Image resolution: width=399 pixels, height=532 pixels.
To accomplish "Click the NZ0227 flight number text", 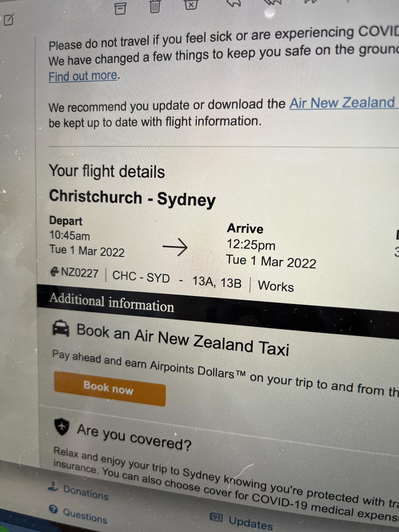I will pyautogui.click(x=79, y=273).
